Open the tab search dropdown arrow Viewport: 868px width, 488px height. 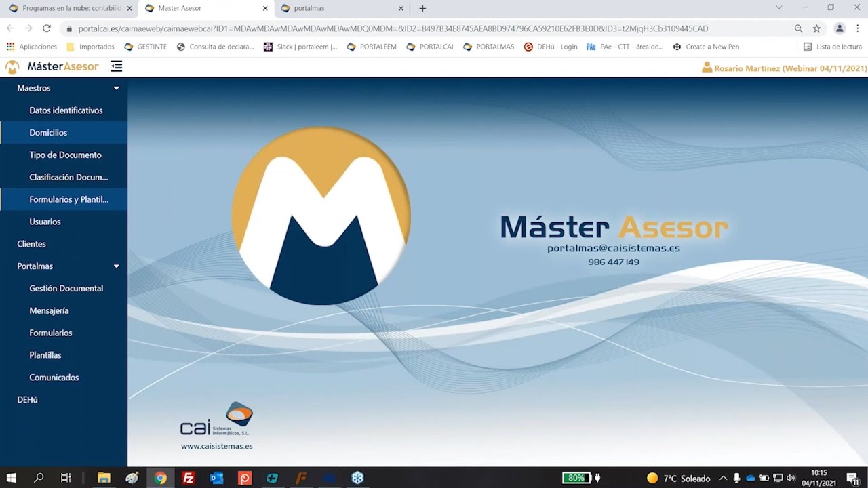click(x=778, y=7)
